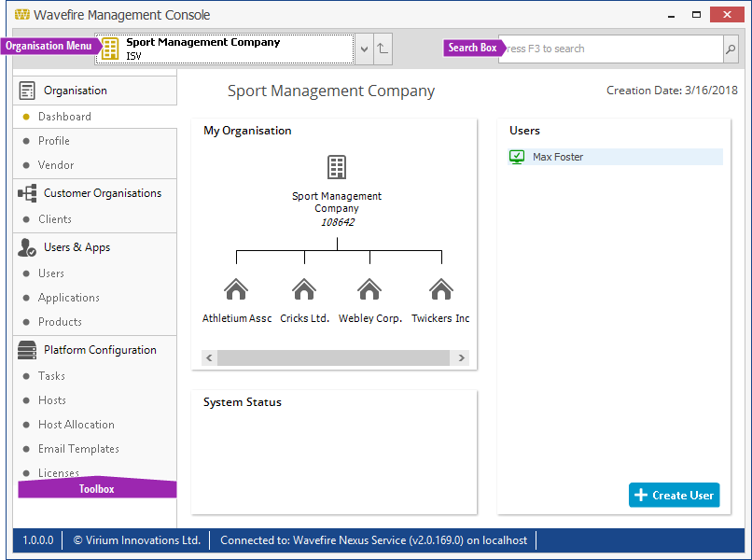Close the Wavefire Management Console window
Viewport: 752px width, 560px height.
pos(727,14)
